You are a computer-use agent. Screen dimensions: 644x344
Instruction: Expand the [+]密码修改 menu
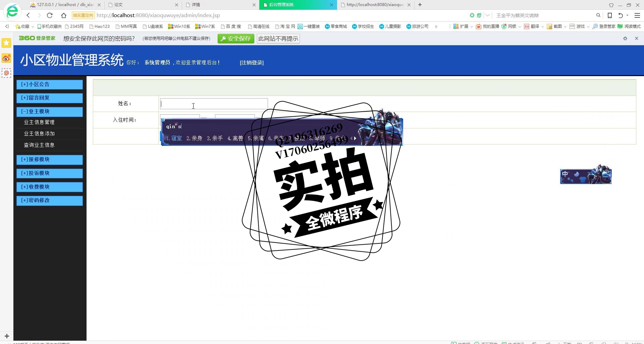(x=50, y=200)
